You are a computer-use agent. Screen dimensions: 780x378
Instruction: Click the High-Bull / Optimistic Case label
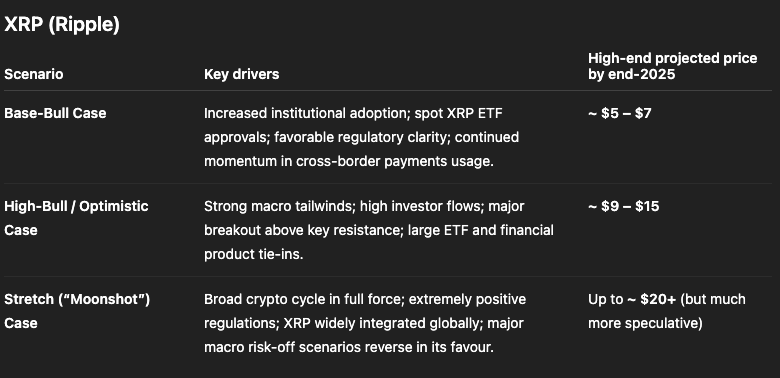(x=76, y=218)
